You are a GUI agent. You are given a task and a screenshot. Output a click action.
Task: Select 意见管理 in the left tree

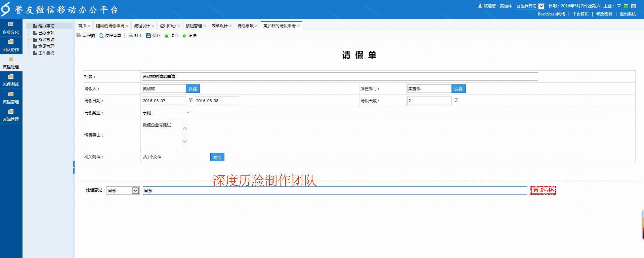coord(46,46)
